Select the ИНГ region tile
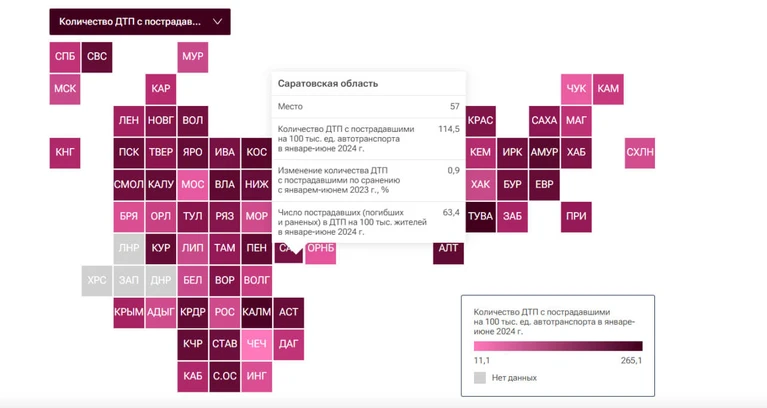 tap(256, 376)
